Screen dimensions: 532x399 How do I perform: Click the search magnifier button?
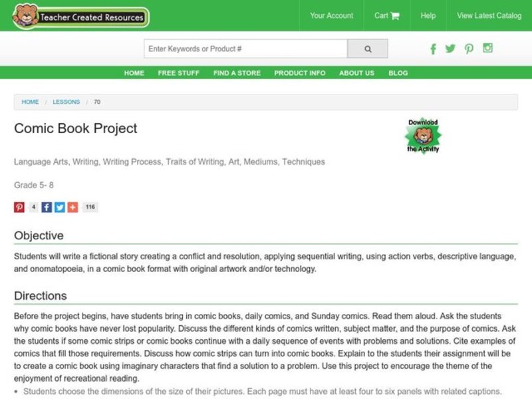[x=368, y=49]
